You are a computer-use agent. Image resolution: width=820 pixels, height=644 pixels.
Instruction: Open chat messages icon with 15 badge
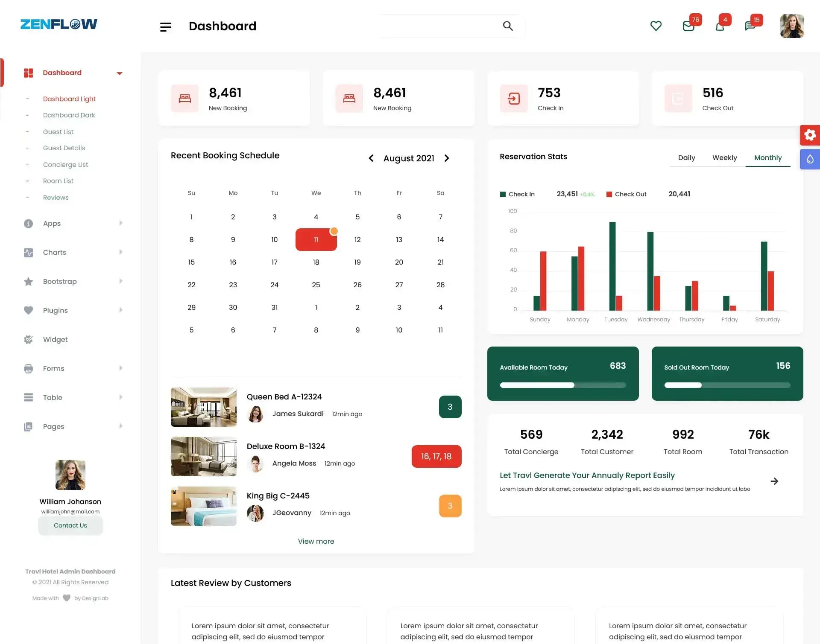pyautogui.click(x=750, y=26)
